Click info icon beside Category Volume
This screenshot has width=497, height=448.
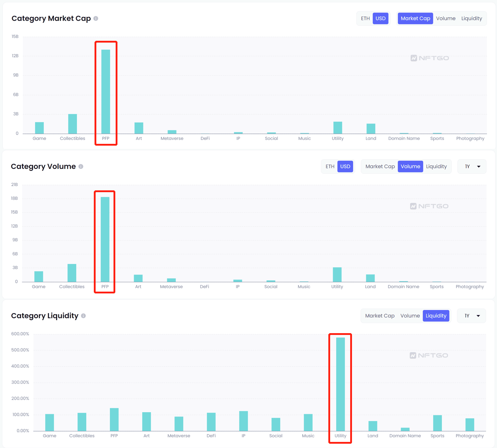tap(81, 166)
